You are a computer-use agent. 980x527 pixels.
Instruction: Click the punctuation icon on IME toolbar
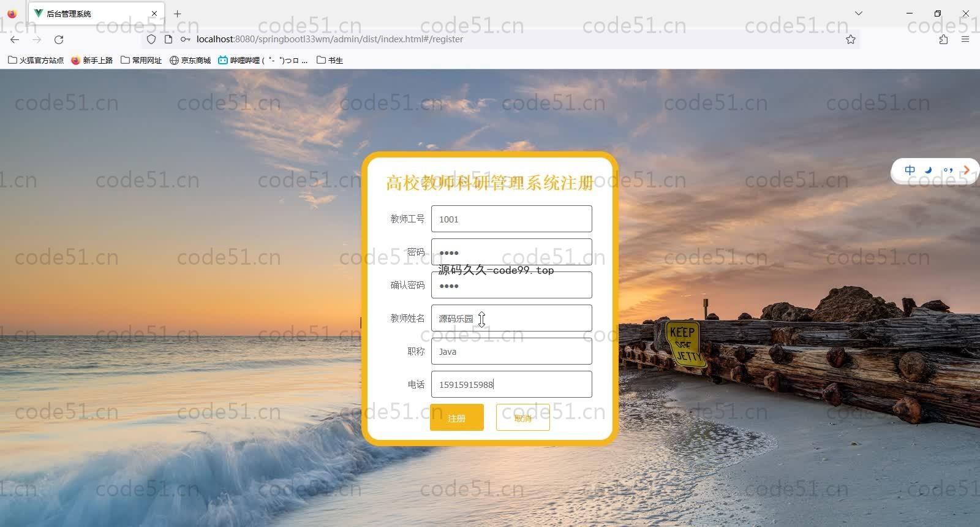point(948,170)
